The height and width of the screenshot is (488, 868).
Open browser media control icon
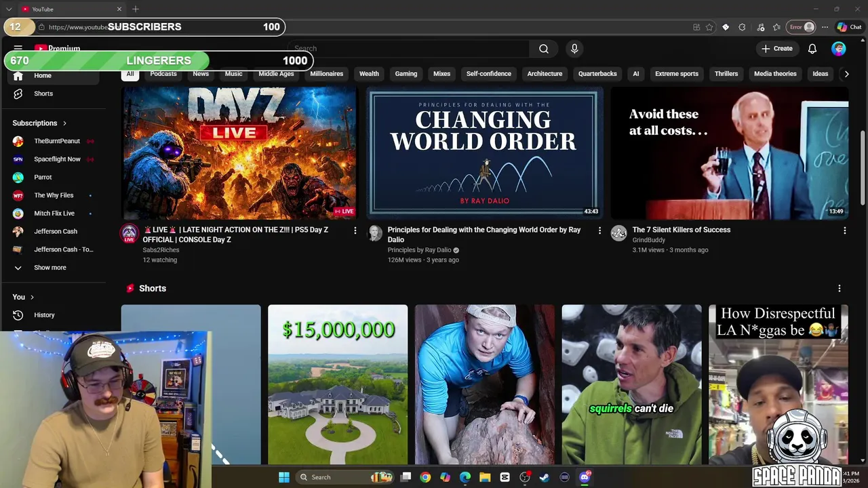pyautogui.click(x=760, y=27)
